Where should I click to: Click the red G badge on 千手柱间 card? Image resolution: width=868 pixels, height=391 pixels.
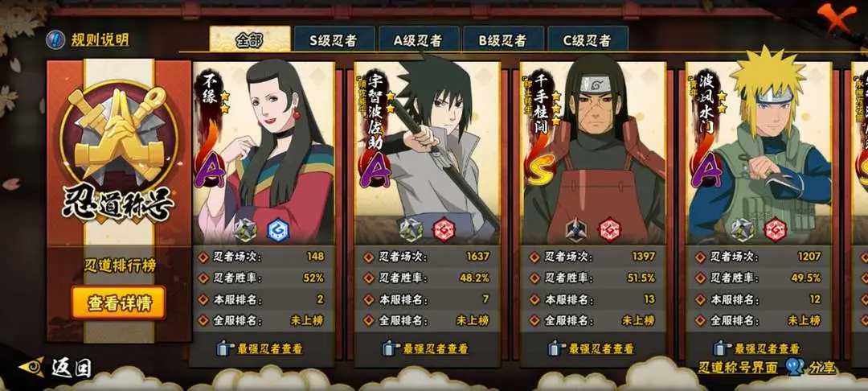click(x=609, y=230)
